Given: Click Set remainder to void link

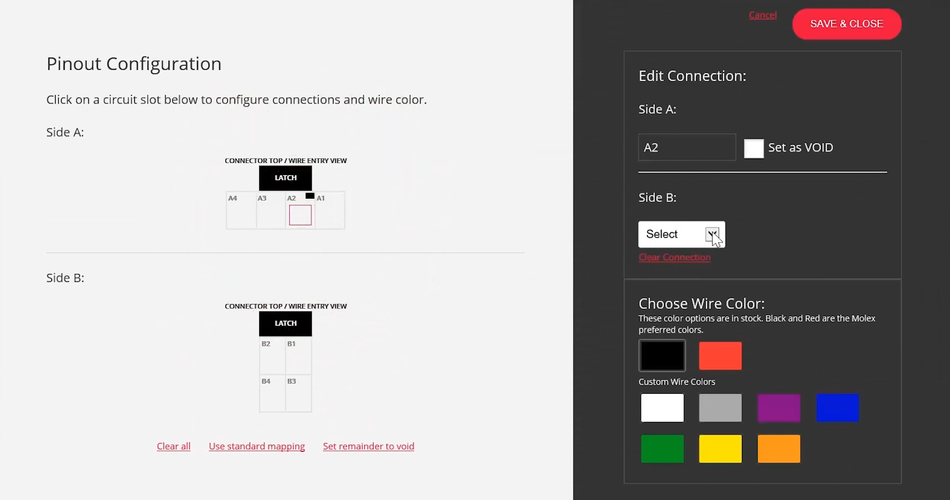Looking at the screenshot, I should click(x=368, y=447).
